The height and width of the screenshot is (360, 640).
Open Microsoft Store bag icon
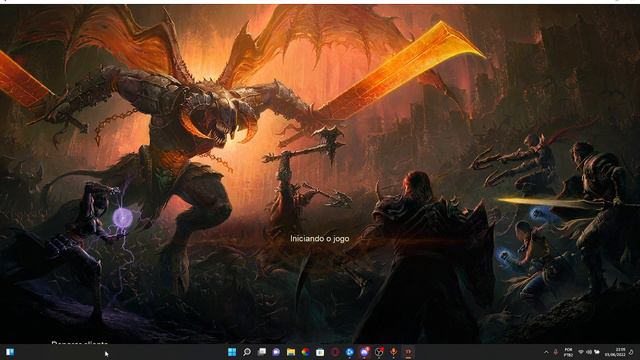320,352
